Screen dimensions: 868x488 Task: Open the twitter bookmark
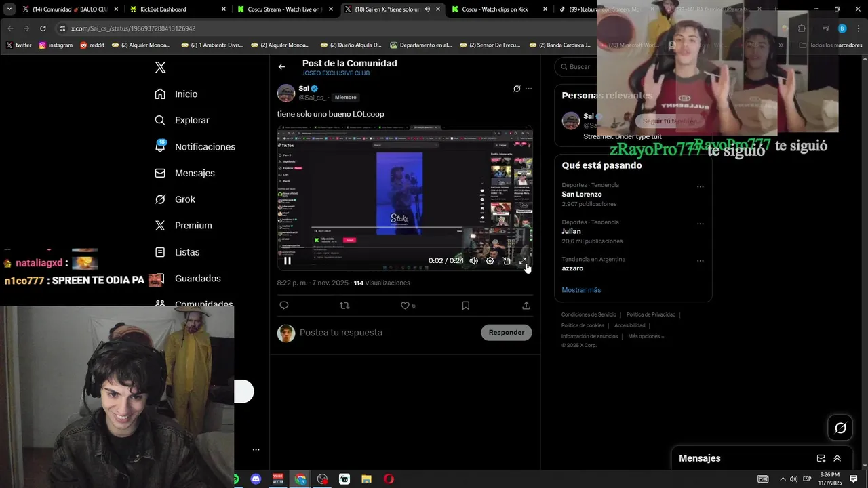[x=18, y=45]
